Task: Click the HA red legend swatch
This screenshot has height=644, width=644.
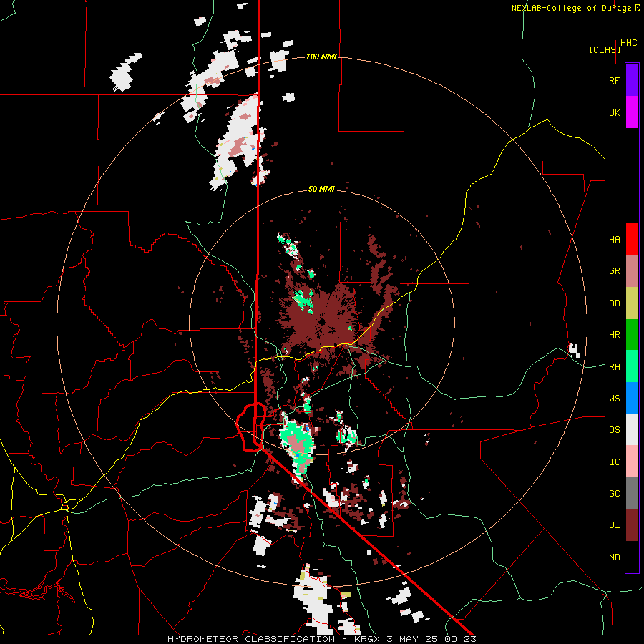Action: pyautogui.click(x=632, y=239)
